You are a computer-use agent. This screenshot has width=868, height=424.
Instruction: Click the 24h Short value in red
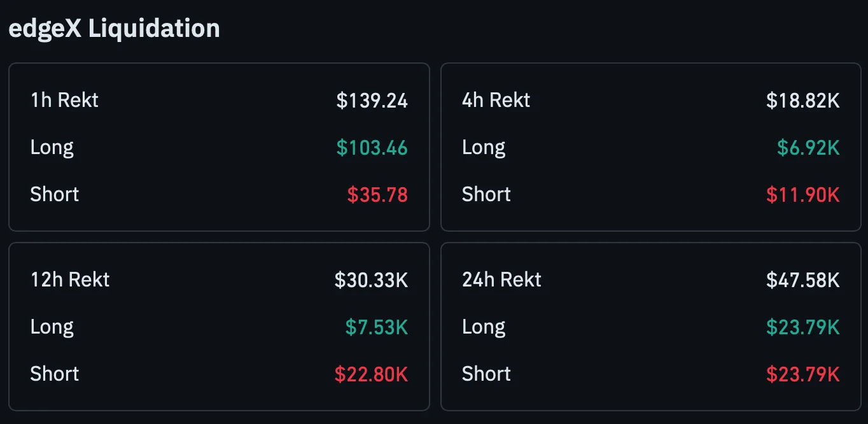click(803, 374)
